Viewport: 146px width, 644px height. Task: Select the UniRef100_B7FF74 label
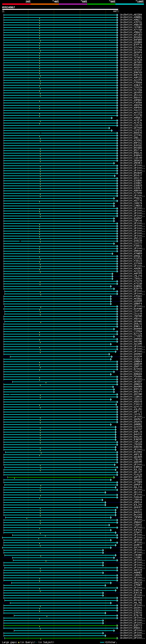coord(131,45)
